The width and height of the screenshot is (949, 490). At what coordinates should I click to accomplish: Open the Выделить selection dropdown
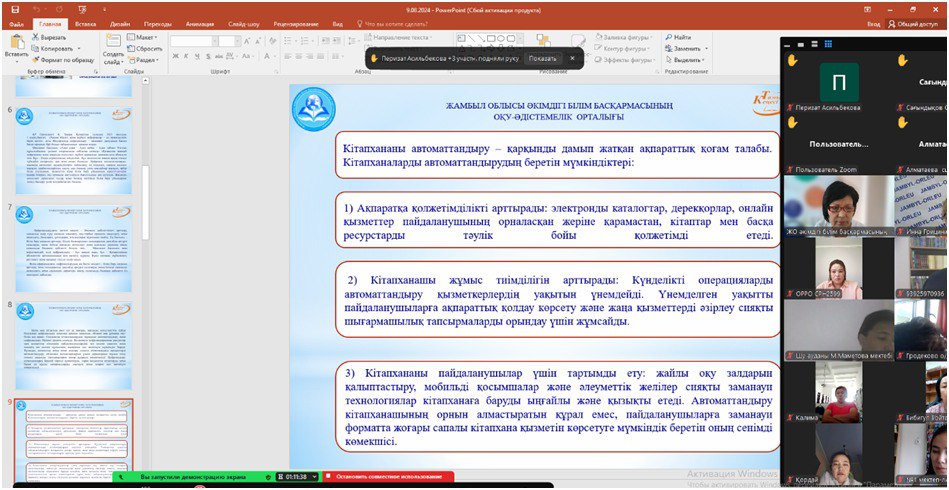(685, 60)
